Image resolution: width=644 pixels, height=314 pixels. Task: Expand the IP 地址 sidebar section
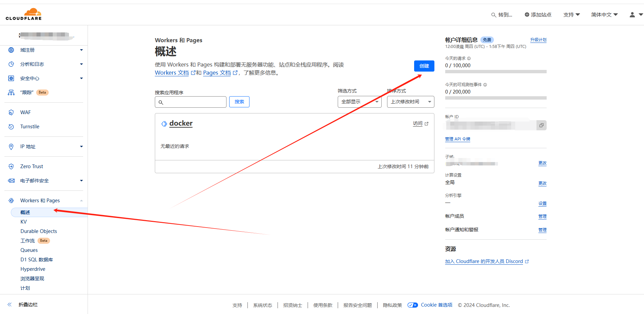click(81, 147)
